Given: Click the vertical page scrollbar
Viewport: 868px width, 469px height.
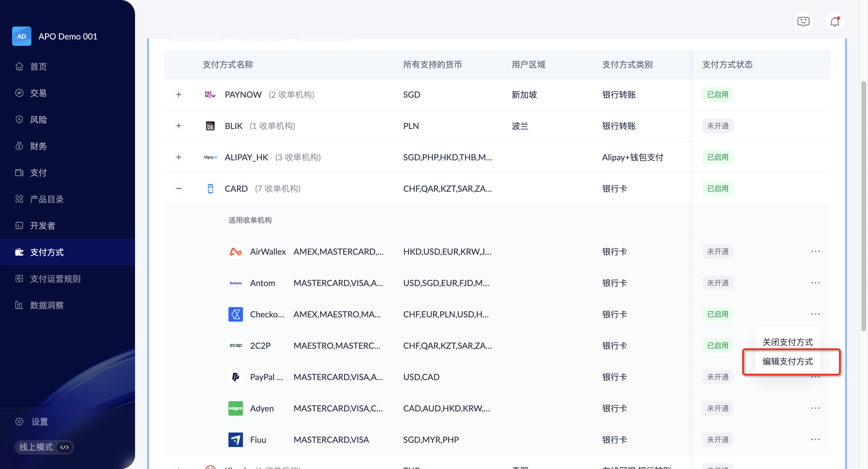Looking at the screenshot, I should click(863, 206).
